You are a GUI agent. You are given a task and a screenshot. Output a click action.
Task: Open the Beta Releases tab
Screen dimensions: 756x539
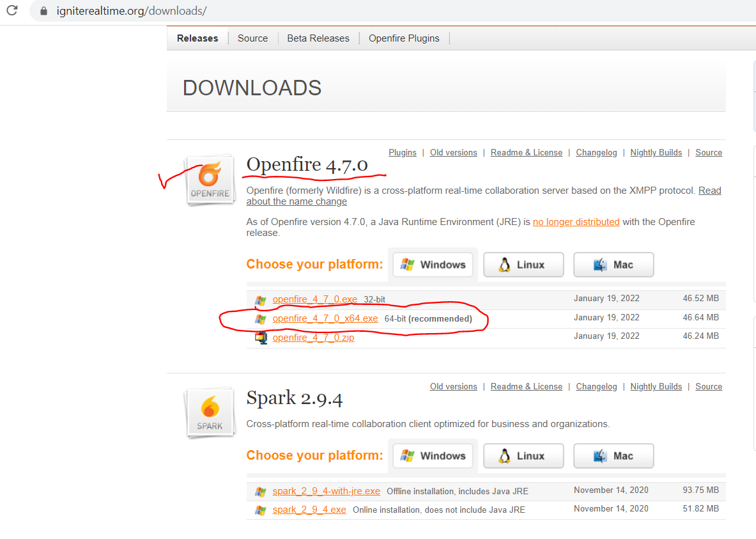coord(318,38)
